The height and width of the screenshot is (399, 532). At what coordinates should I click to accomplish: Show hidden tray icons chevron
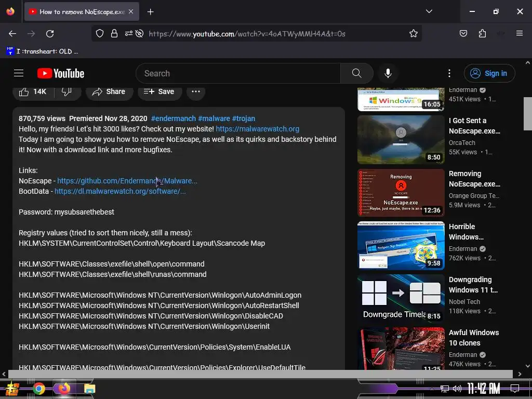(432, 389)
